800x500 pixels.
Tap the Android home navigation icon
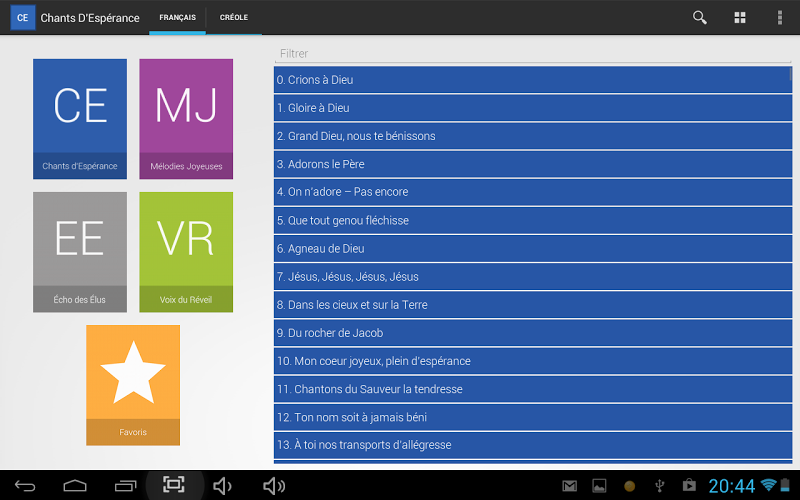75,486
